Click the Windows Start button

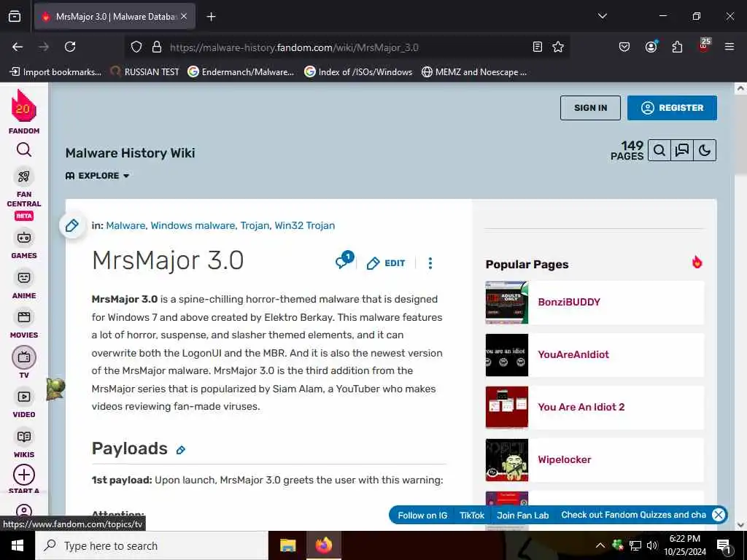pyautogui.click(x=18, y=545)
